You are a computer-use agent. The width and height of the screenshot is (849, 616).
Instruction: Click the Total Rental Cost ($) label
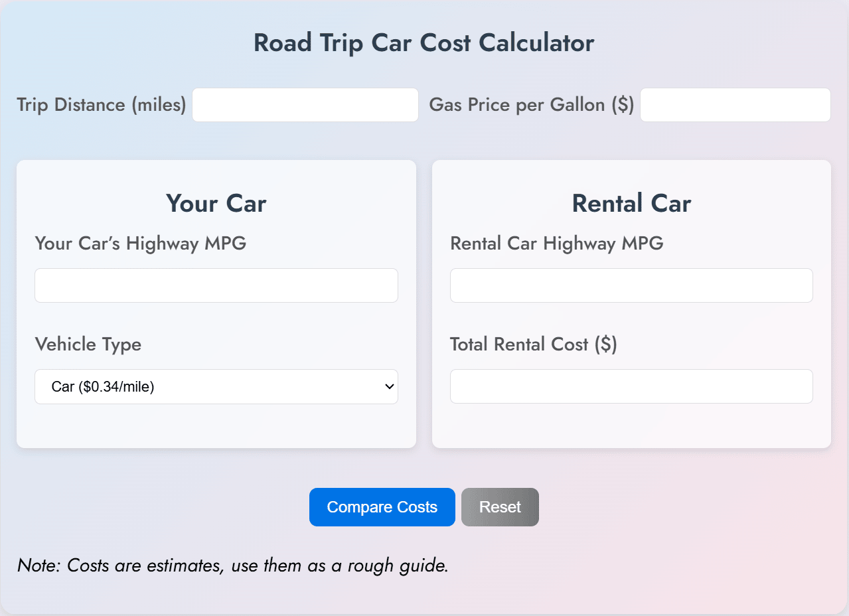(x=533, y=345)
